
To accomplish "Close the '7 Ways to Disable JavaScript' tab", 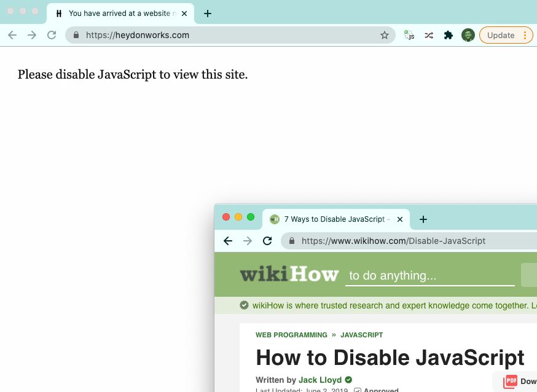I will pos(399,219).
